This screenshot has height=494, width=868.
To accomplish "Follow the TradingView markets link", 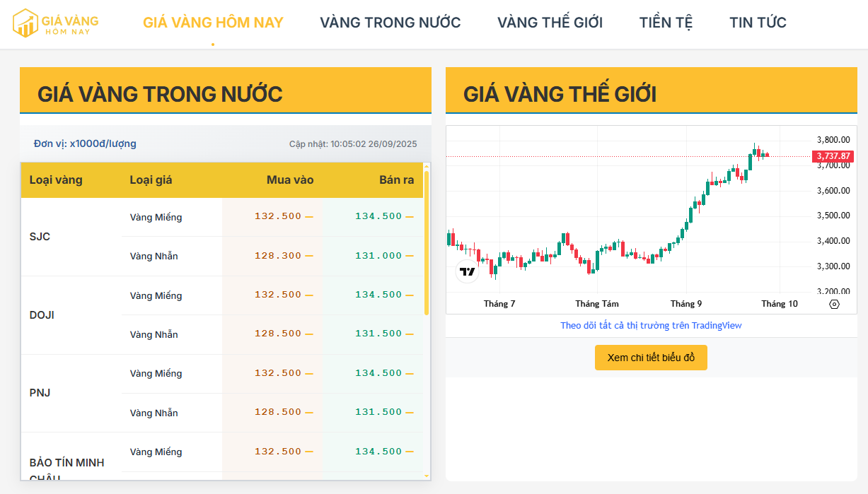I will click(651, 326).
